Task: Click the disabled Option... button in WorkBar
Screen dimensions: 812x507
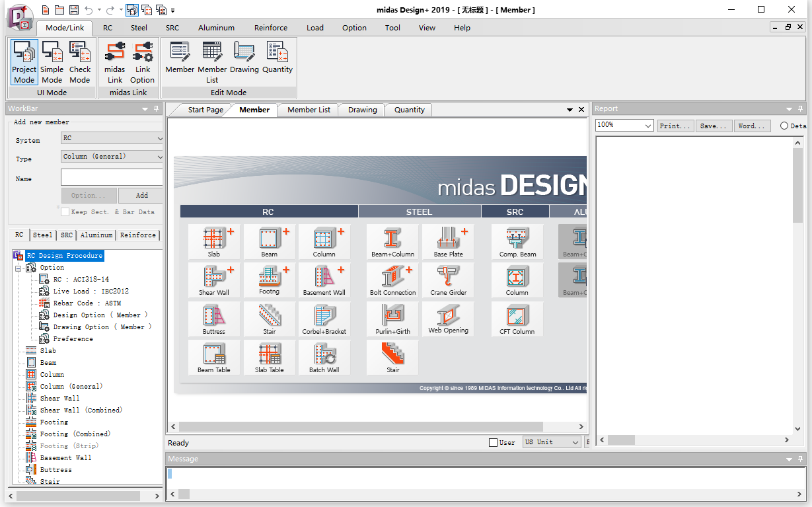Action: click(x=89, y=196)
